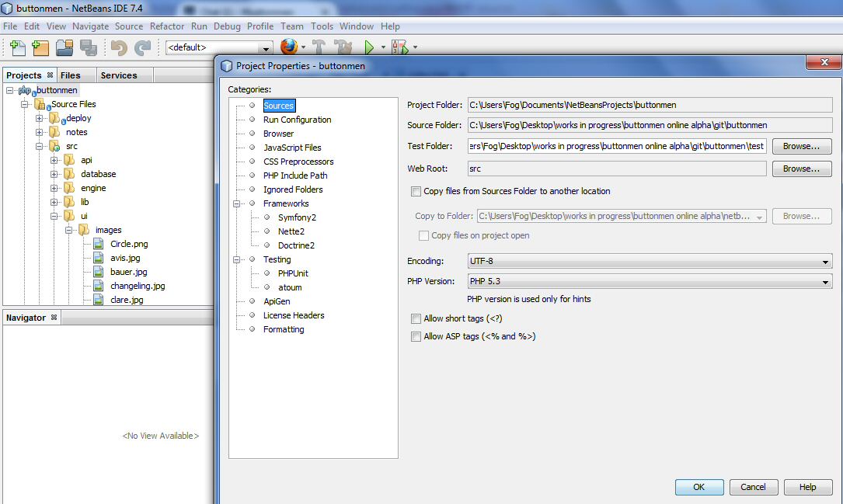Viewport: 843px width, 504px height.
Task: Open the default configuration combo box
Action: pos(219,47)
